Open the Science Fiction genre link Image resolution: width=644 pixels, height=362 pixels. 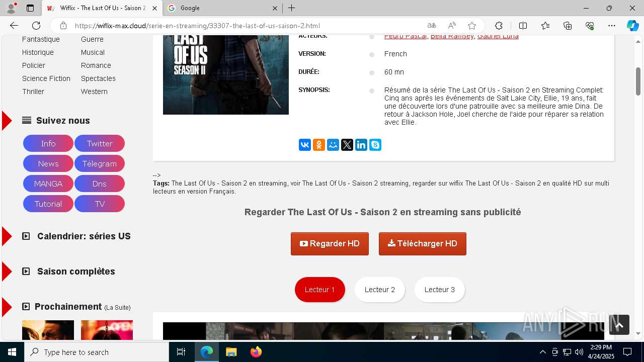tap(46, 78)
